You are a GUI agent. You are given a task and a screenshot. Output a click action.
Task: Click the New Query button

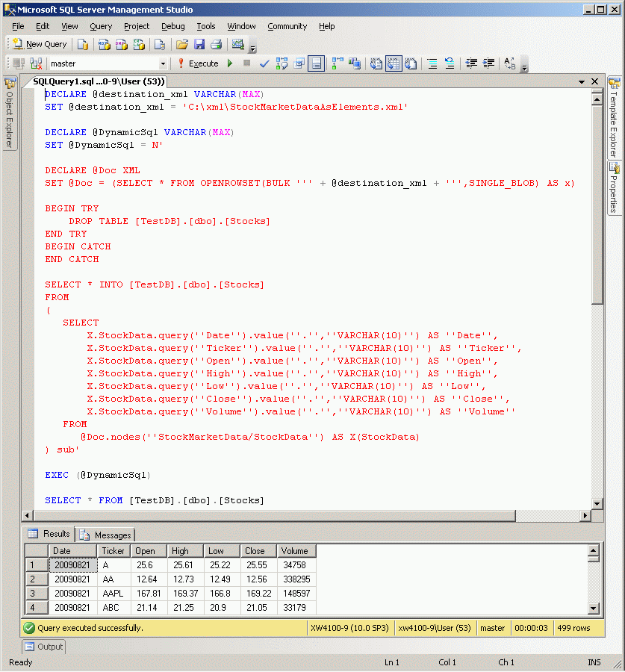pyautogui.click(x=40, y=45)
